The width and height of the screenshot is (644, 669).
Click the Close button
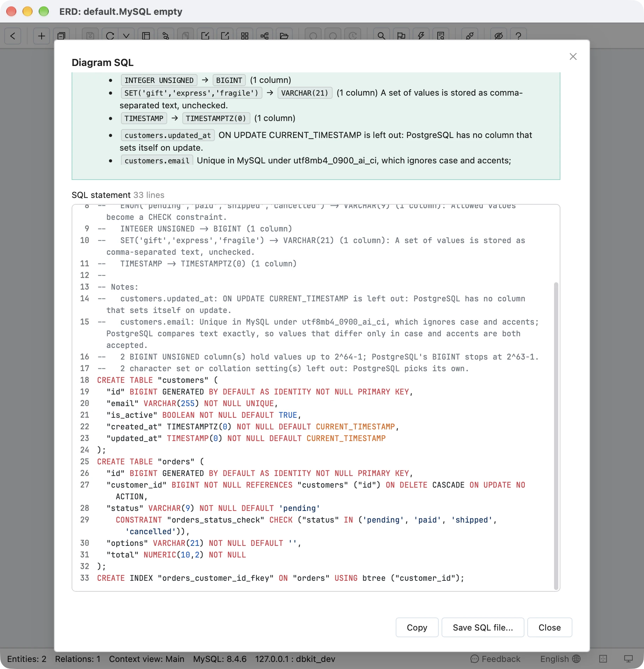[549, 627]
